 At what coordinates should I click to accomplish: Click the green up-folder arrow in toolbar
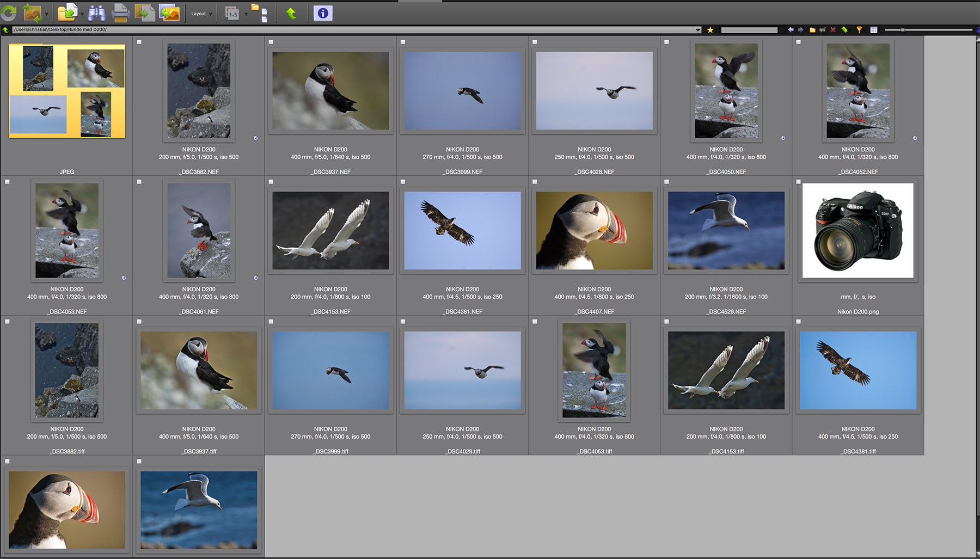point(291,13)
